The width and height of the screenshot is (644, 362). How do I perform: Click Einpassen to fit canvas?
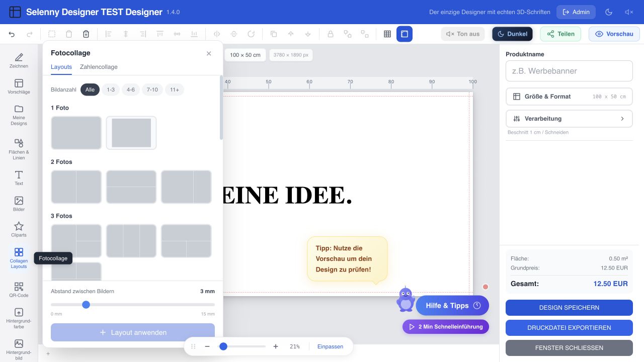[330, 346]
